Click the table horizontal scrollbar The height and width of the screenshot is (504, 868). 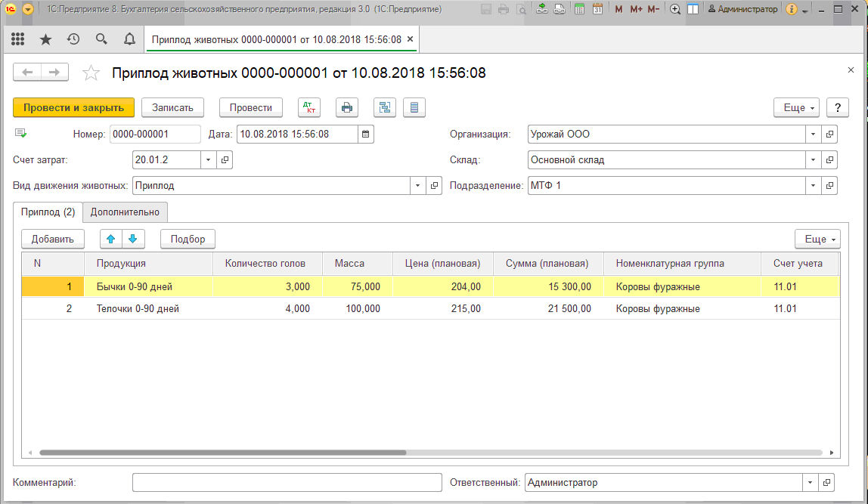click(223, 453)
